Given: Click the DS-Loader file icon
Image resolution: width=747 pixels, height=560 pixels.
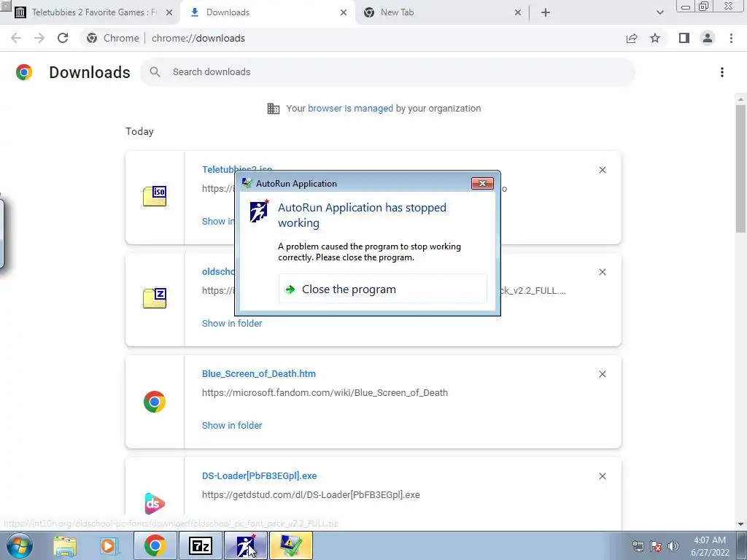Looking at the screenshot, I should point(155,504).
